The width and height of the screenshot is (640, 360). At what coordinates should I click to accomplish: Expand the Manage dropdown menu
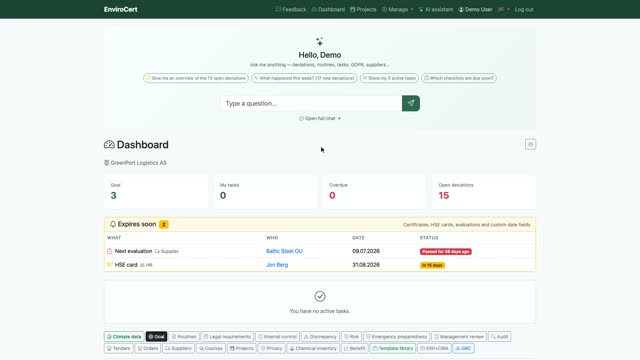point(397,9)
